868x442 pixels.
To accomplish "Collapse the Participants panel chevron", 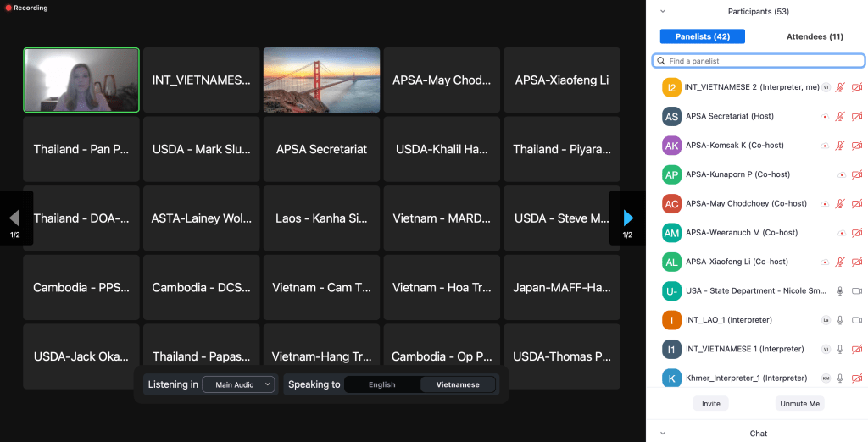I will pos(663,12).
